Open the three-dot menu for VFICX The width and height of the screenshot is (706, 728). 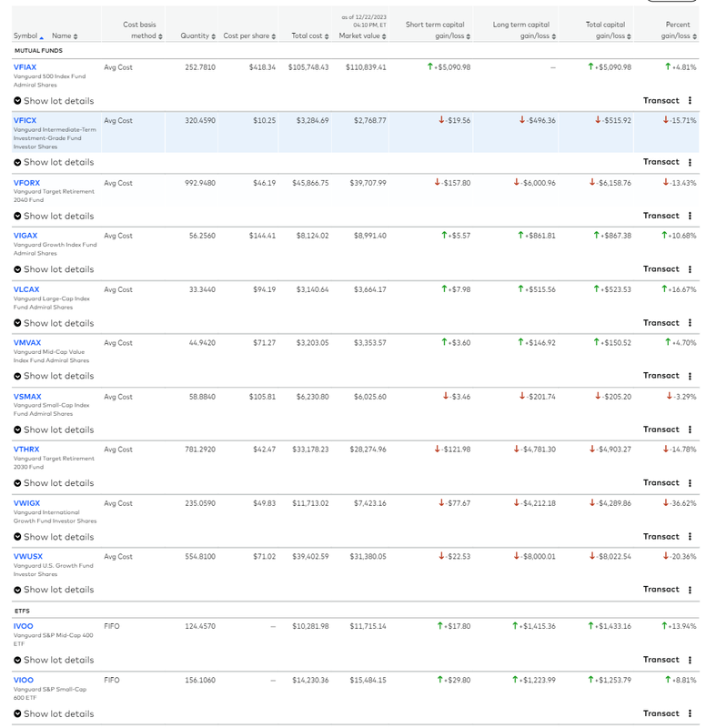click(x=690, y=162)
